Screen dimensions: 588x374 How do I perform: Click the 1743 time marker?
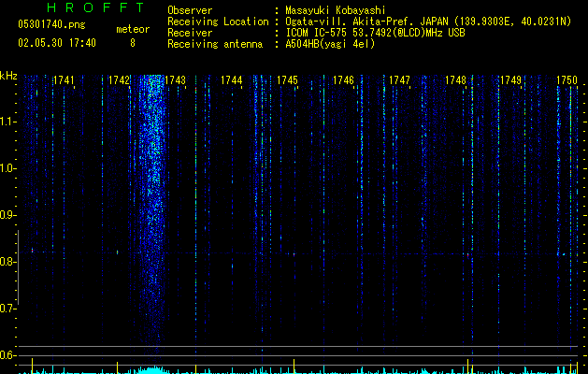[x=175, y=80]
